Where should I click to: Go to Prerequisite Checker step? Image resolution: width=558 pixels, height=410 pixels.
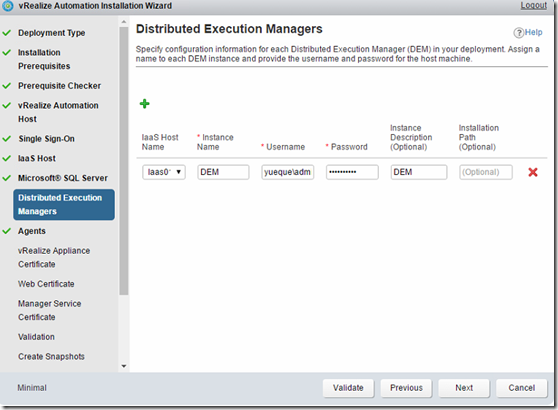tap(59, 86)
